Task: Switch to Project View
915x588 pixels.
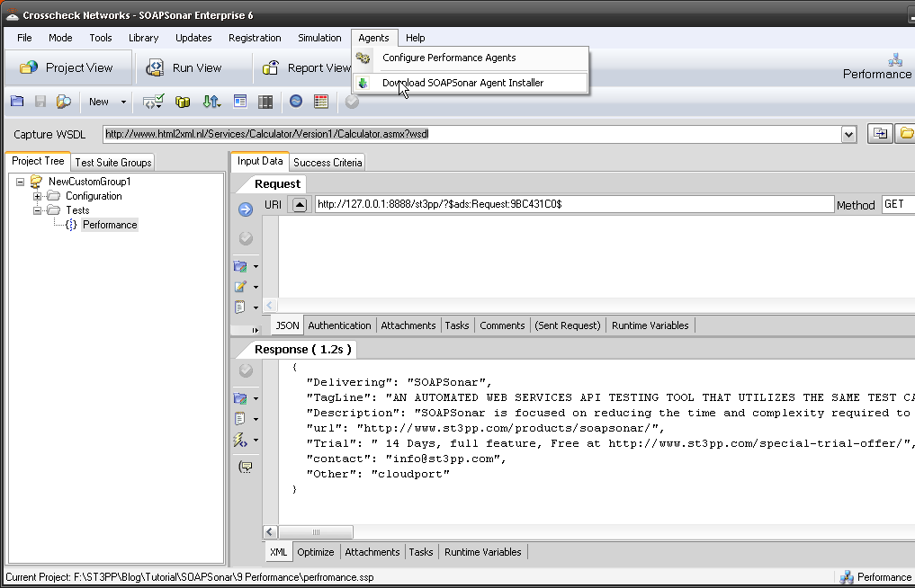Action: pyautogui.click(x=67, y=67)
